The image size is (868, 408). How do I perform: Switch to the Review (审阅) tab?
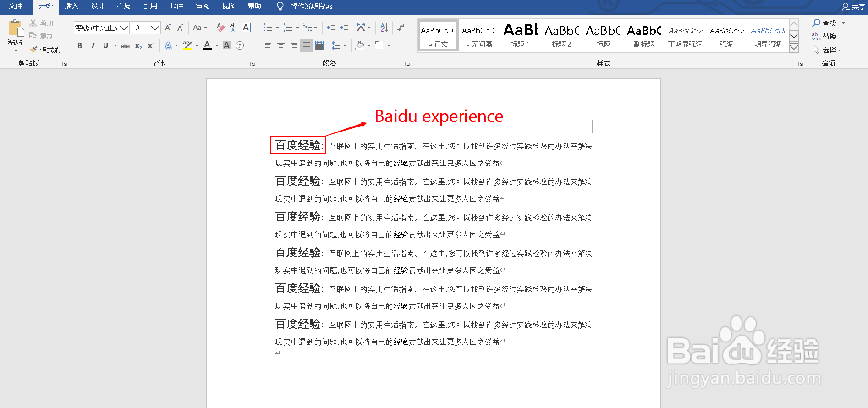point(202,6)
